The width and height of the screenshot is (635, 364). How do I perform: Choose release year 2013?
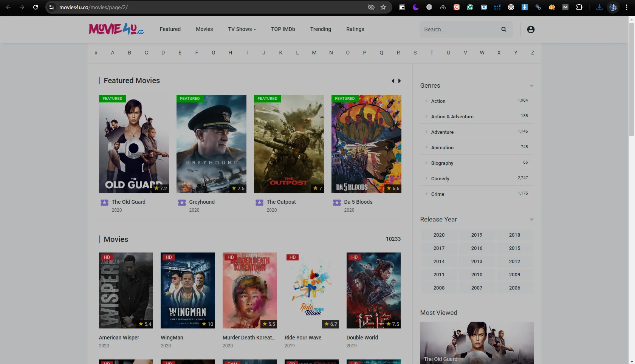click(477, 262)
